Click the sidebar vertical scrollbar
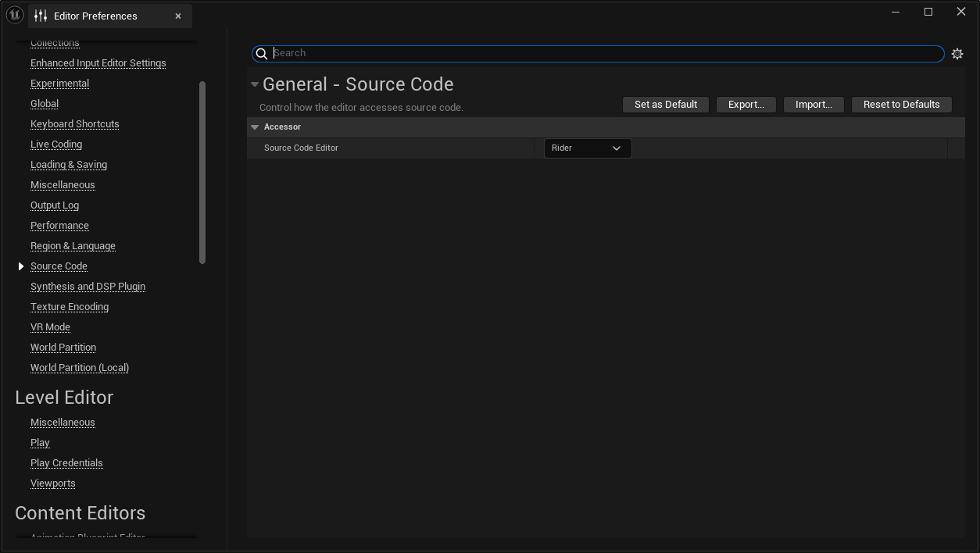Screen dimensions: 980x553 (x=202, y=173)
